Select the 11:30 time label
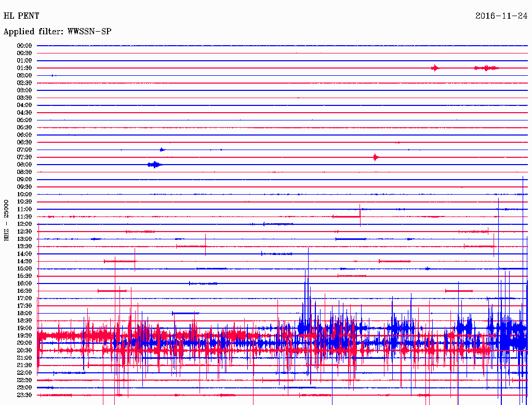The height and width of the screenshot is (405, 532). pos(24,217)
